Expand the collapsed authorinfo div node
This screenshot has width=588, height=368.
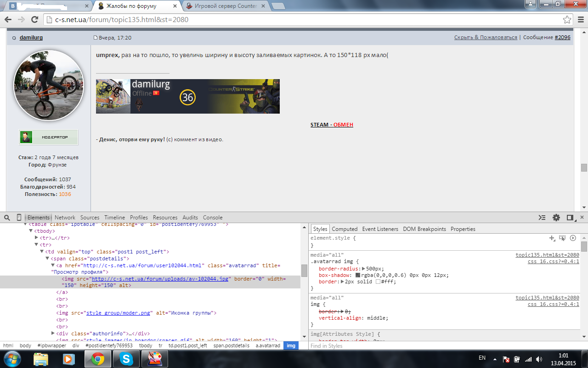[53, 333]
